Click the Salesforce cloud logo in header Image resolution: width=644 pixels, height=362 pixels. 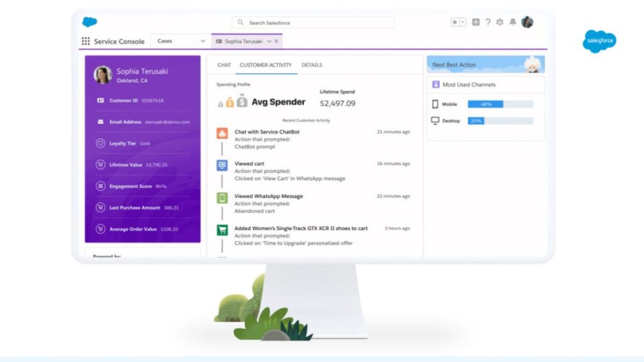coord(89,23)
